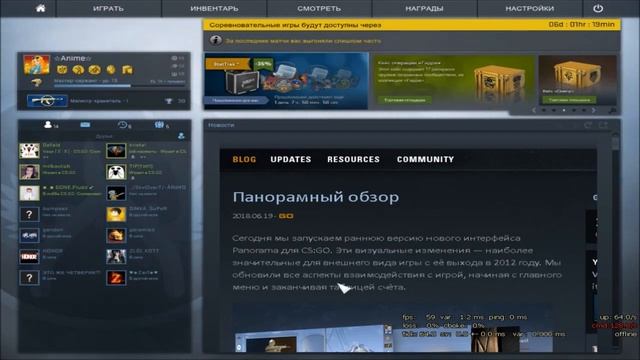Open the ИГРАТЬ menu
This screenshot has height=360, width=640.
coord(108,9)
